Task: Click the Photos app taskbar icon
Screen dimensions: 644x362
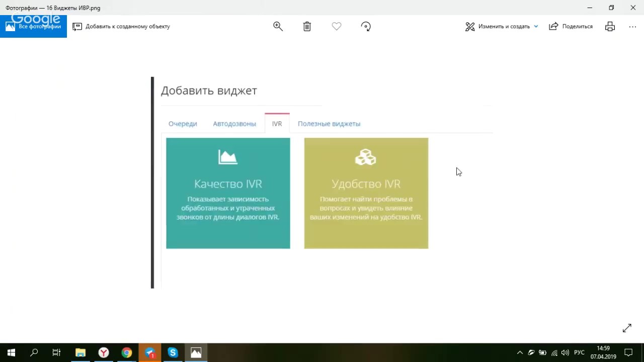Action: (196, 352)
